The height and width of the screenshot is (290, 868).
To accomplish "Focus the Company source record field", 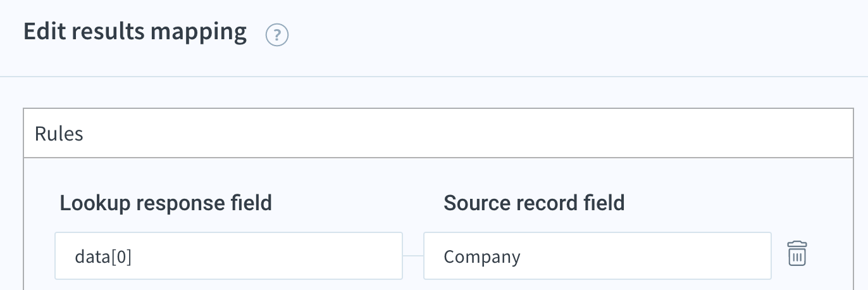I will tap(597, 256).
